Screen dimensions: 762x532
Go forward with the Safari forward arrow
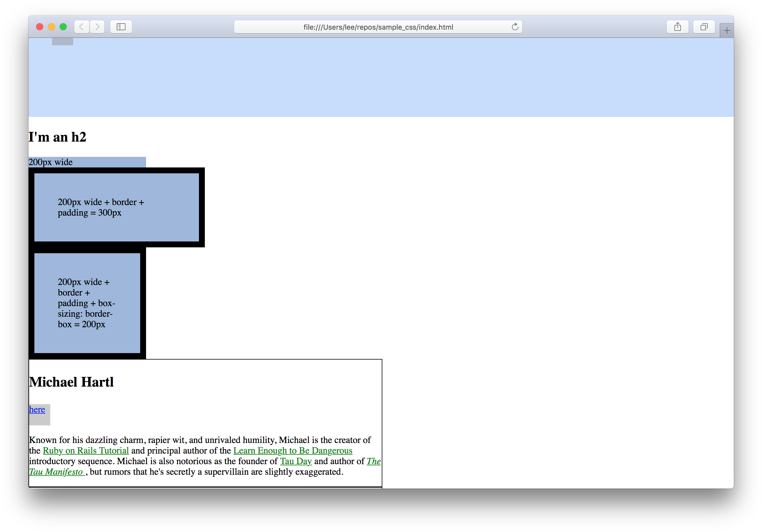point(97,27)
